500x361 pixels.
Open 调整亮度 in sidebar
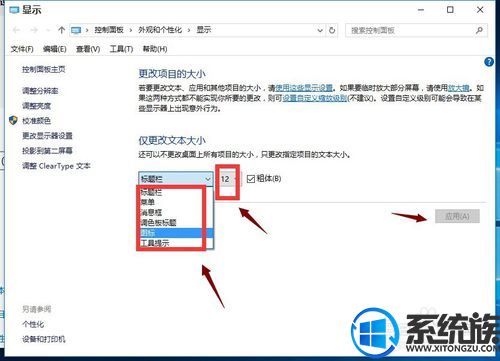coord(36,106)
